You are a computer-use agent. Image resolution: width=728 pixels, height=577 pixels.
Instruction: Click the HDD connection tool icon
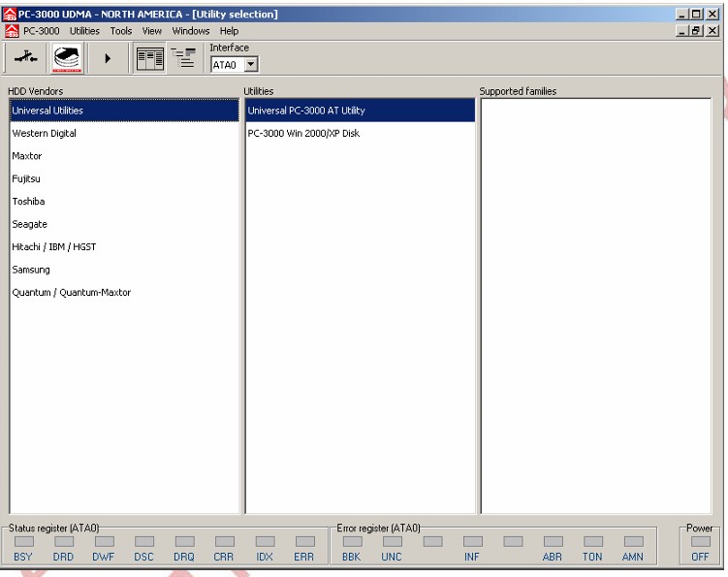(x=25, y=58)
